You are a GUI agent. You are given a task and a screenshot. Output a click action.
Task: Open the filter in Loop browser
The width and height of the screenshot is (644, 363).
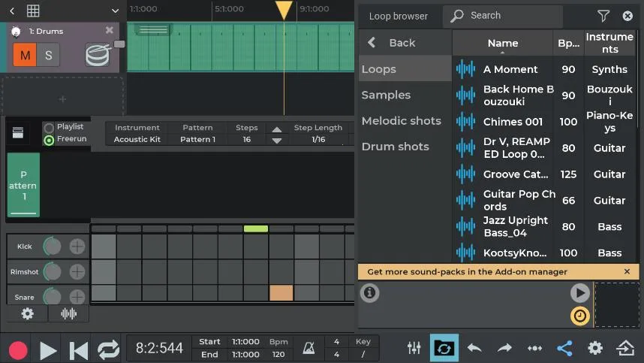point(603,16)
